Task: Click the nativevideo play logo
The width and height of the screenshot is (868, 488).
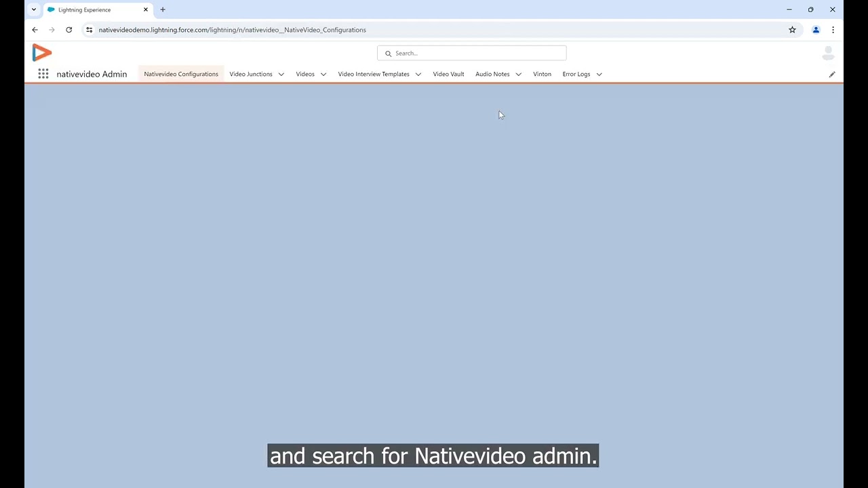Action: [41, 53]
